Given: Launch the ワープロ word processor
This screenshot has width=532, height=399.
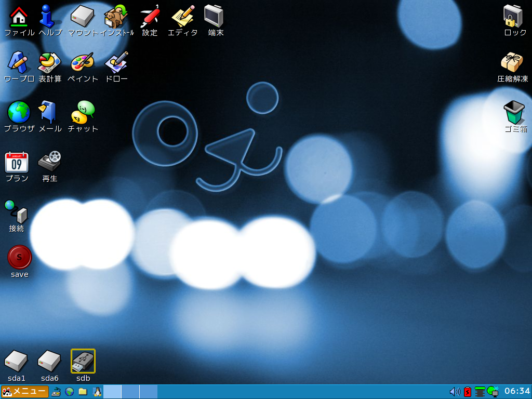Looking at the screenshot, I should pos(18,62).
